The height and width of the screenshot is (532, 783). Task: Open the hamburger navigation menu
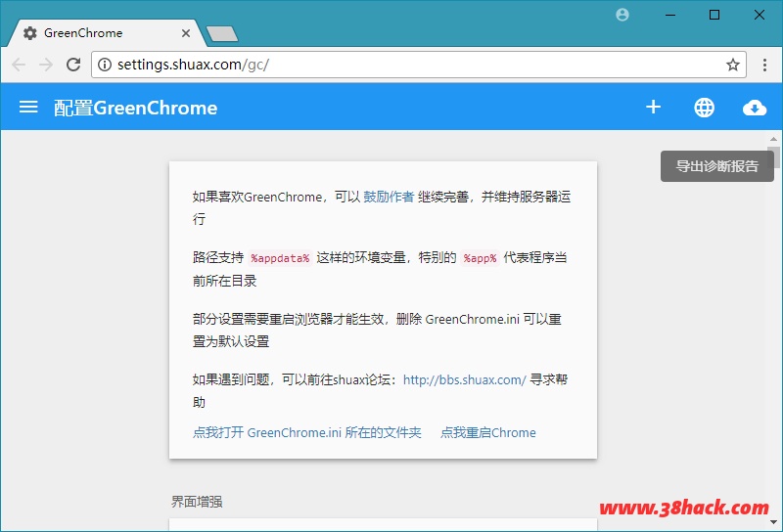(x=28, y=107)
